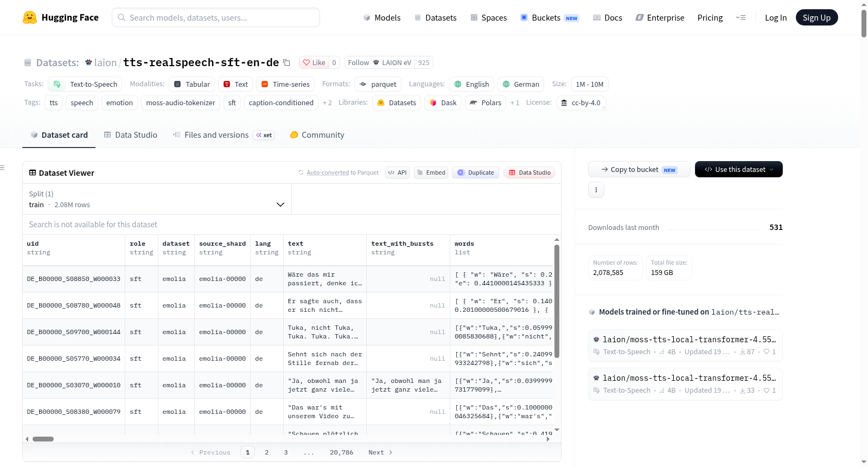The width and height of the screenshot is (868, 467).
Task: Open the model card with 87 downloads
Action: click(685, 346)
